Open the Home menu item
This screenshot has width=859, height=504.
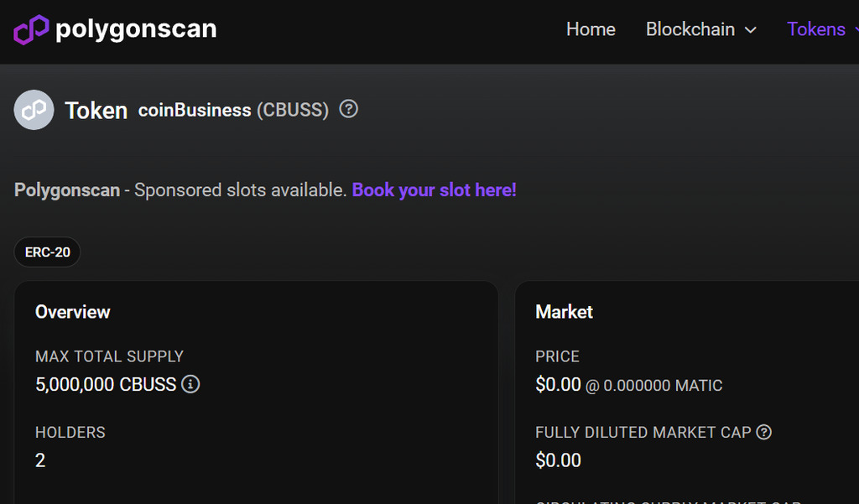(x=591, y=29)
